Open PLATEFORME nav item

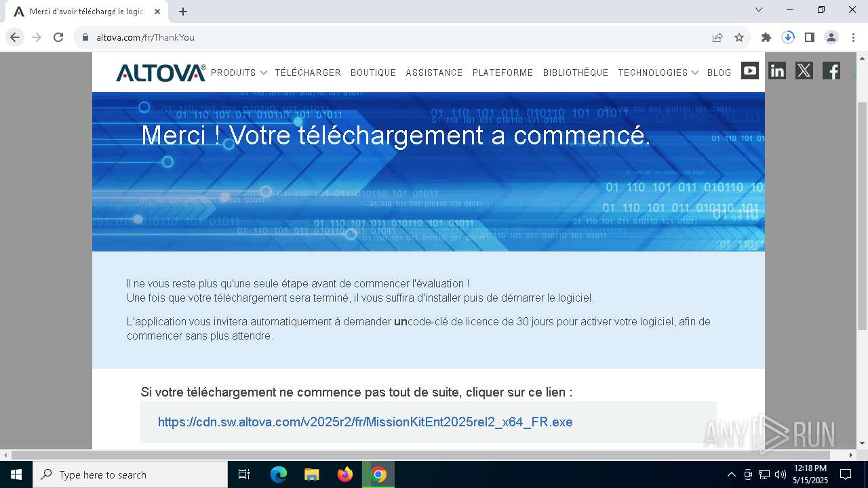coord(502,73)
